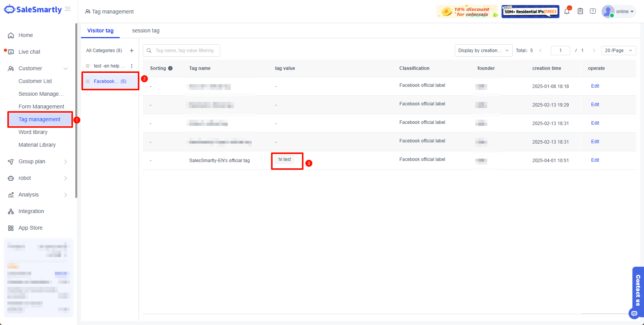Click the 10% discount for referrals banner
The height and width of the screenshot is (325, 644).
click(x=467, y=12)
